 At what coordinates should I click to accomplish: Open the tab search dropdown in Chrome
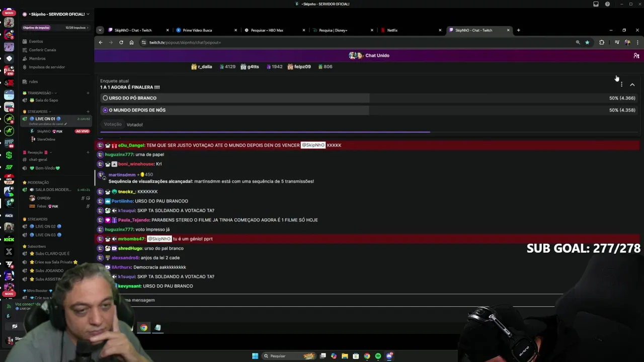[100, 30]
